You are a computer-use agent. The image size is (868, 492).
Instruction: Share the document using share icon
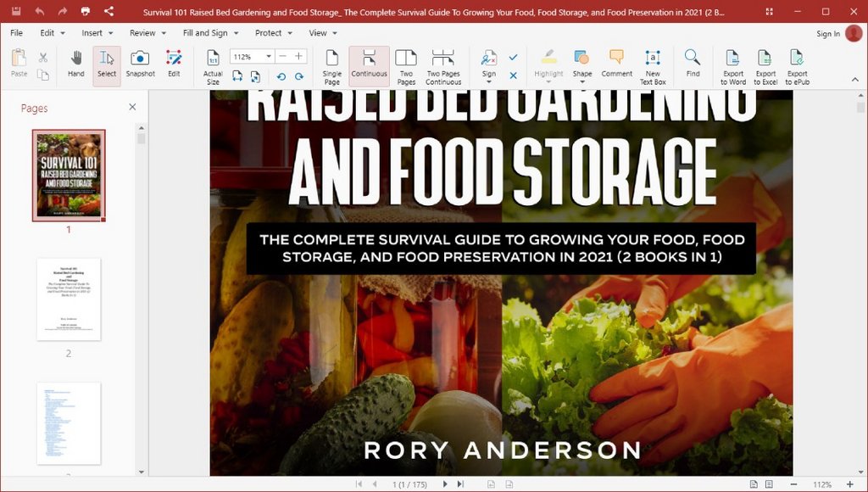[108, 11]
